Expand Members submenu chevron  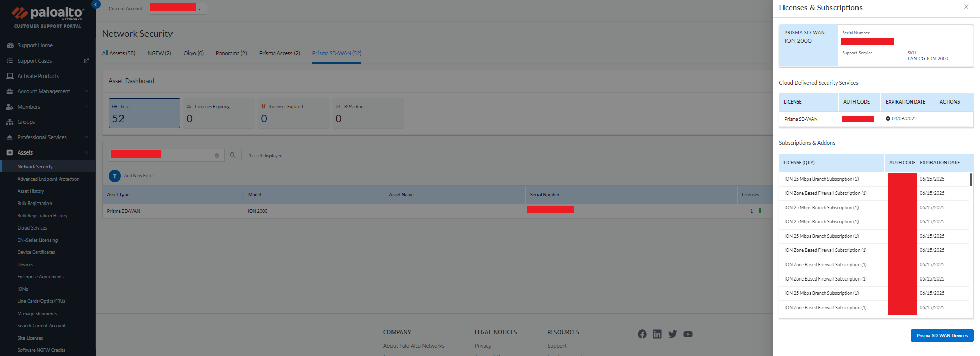86,107
